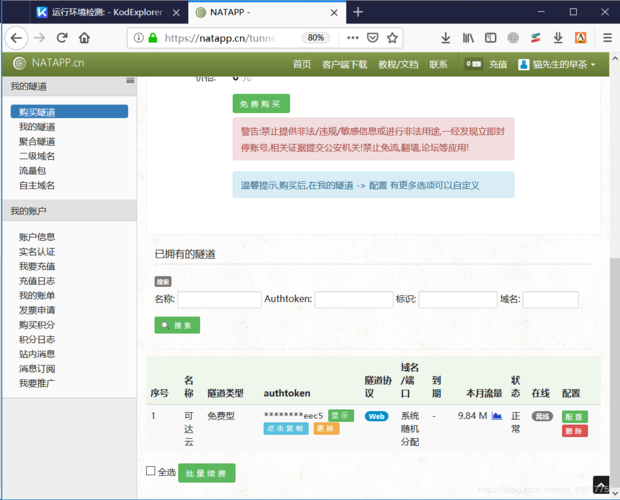Click the monthly traffic chart icon
This screenshot has width=620, height=500.
[x=497, y=416]
